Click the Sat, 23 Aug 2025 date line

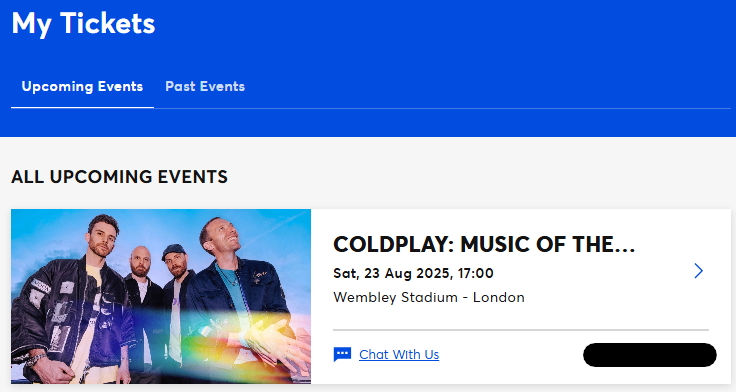coord(414,273)
